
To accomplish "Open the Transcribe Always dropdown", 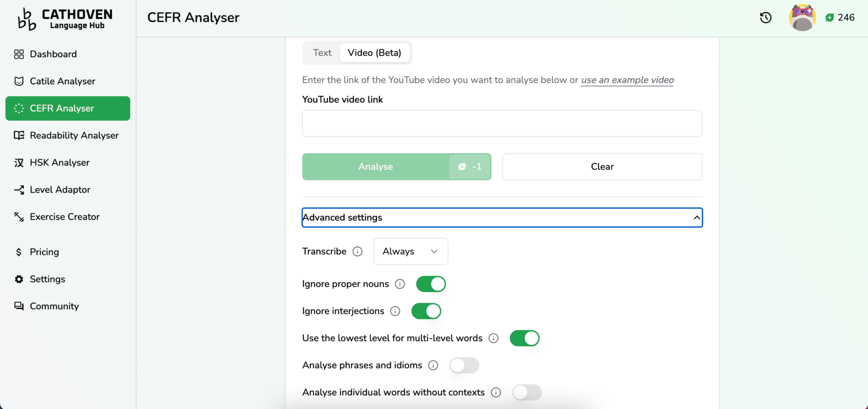I will (x=410, y=251).
